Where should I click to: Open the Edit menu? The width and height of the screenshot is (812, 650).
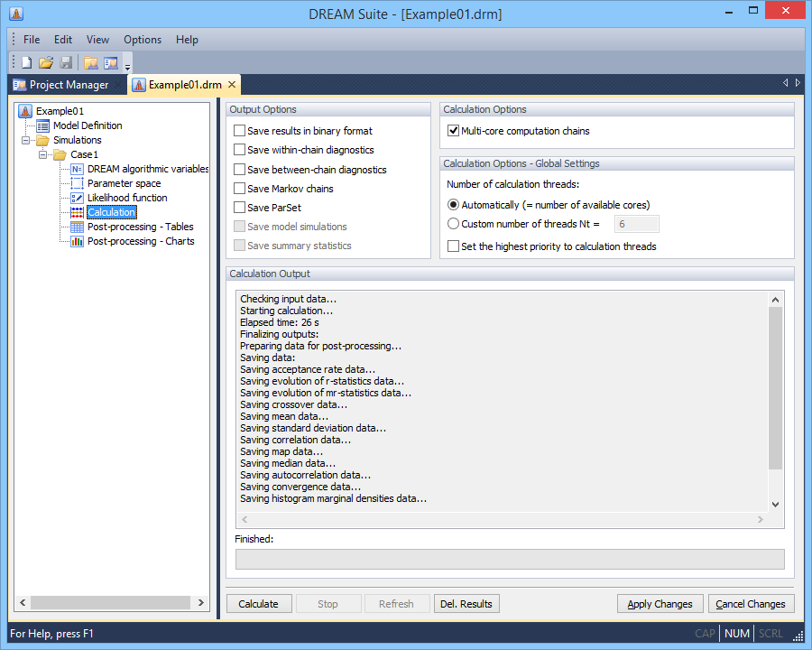(63, 40)
